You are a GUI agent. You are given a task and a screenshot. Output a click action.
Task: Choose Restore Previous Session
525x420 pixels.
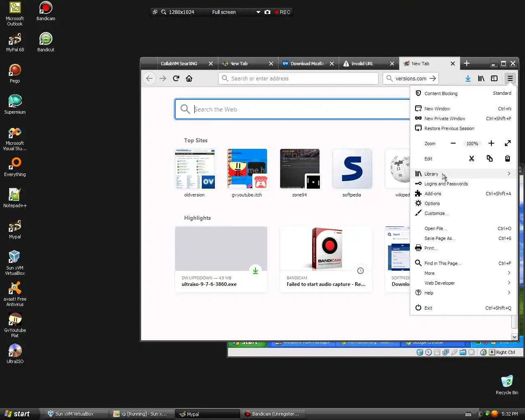pyautogui.click(x=463, y=128)
